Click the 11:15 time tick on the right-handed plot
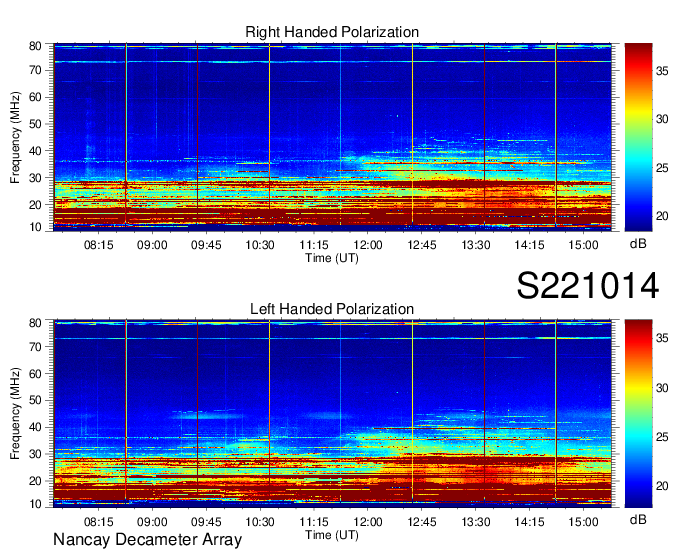Screen dimensions: 680x552 [314, 245]
